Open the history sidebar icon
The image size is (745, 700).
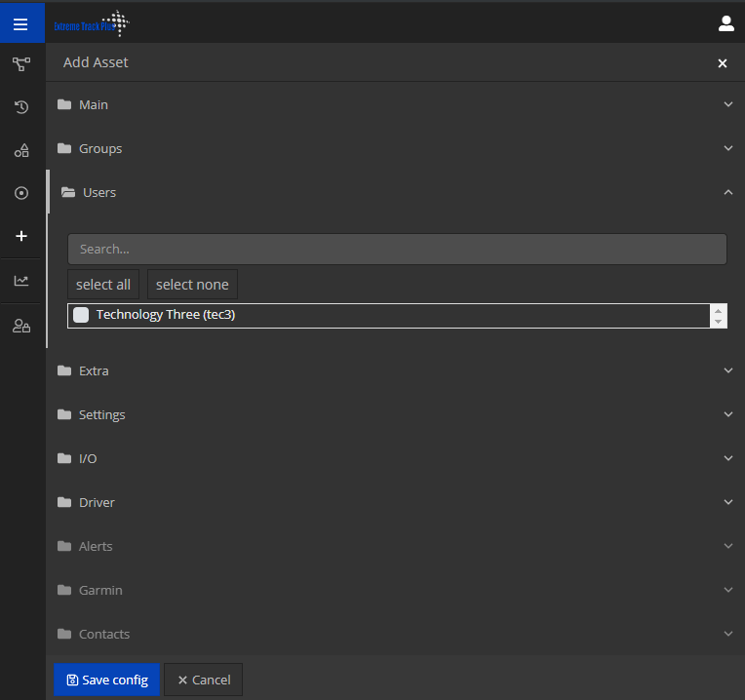21,107
